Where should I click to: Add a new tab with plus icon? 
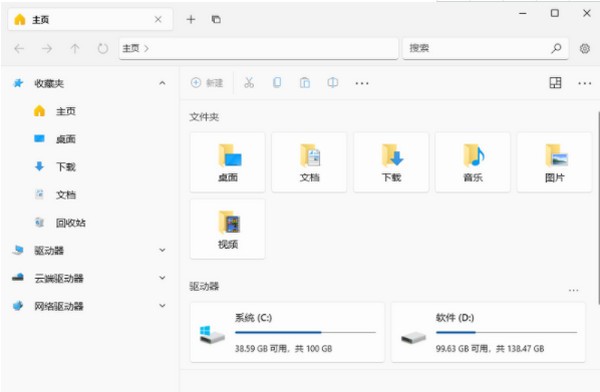click(x=191, y=20)
